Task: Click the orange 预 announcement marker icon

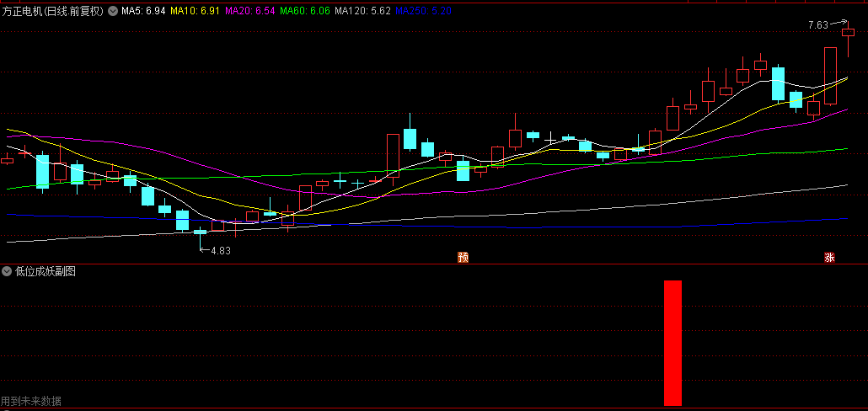Action: click(x=463, y=257)
